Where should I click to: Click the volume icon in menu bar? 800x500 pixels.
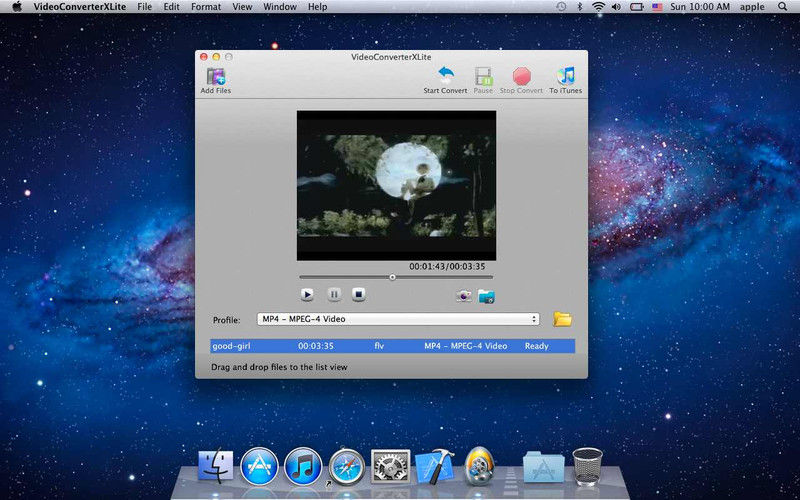click(616, 7)
